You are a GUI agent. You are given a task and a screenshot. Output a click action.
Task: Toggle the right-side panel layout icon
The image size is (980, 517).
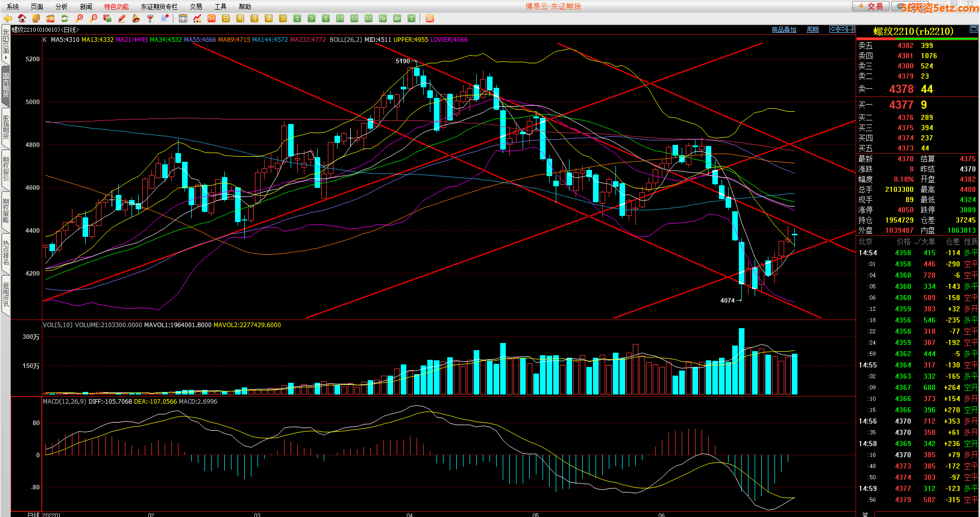(850, 29)
